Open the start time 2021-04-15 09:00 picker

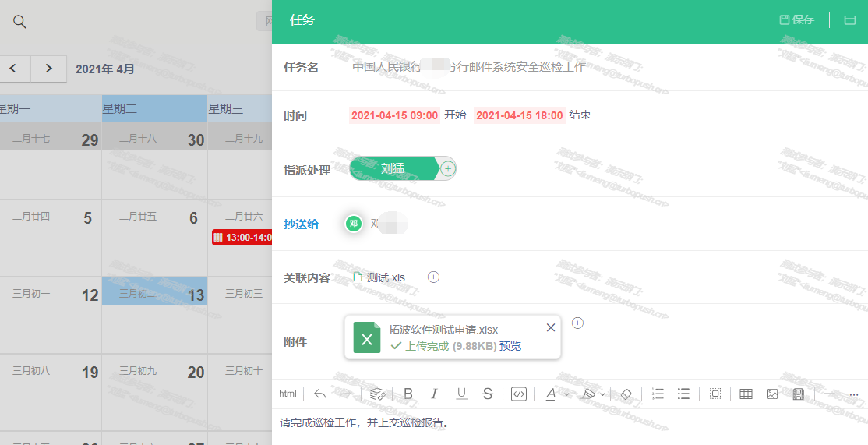[x=394, y=115]
